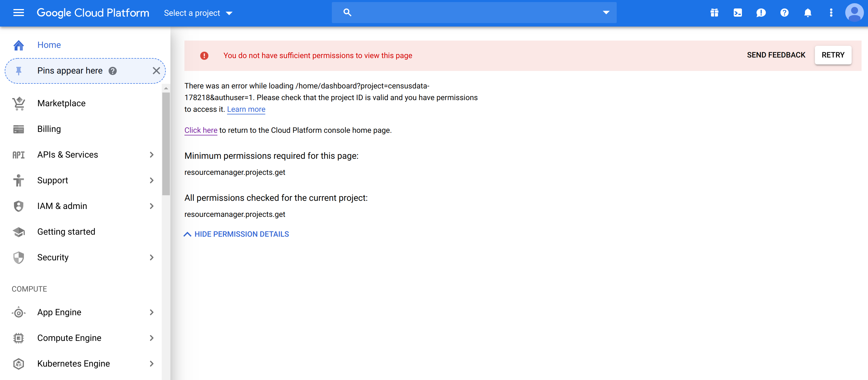
Task: Focus the top search input field
Action: [474, 13]
